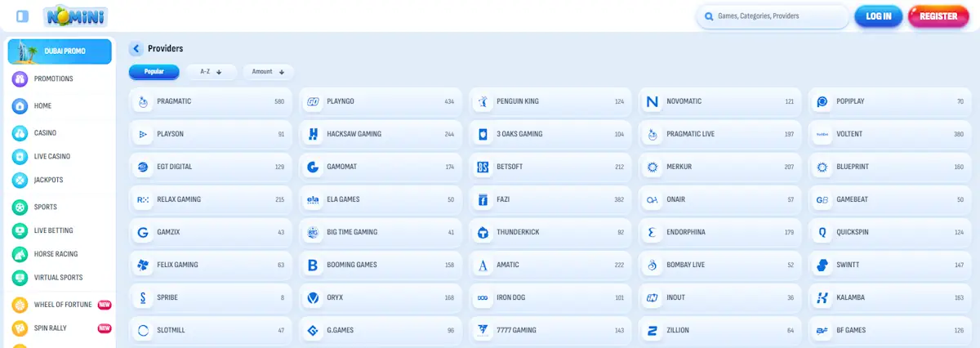980x348 pixels.
Task: Click the Felix Gaming clover logo
Action: (143, 265)
